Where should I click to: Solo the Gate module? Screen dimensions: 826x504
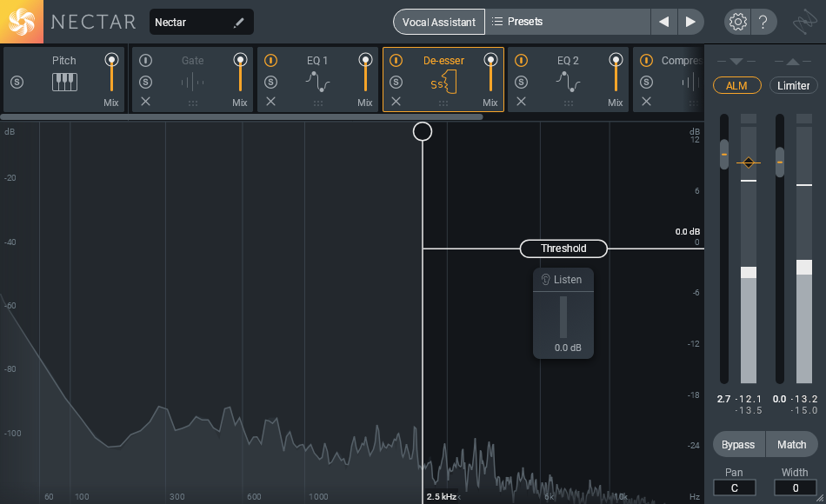coord(145,83)
